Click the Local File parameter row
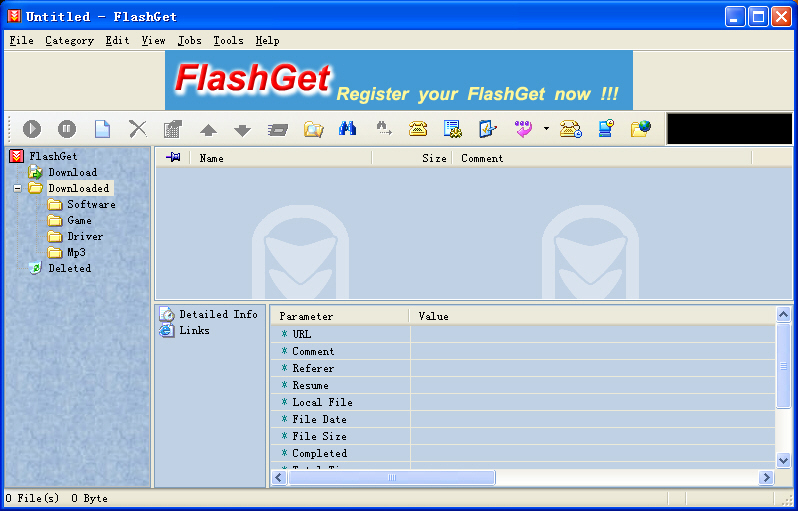This screenshot has width=798, height=511. 523,402
